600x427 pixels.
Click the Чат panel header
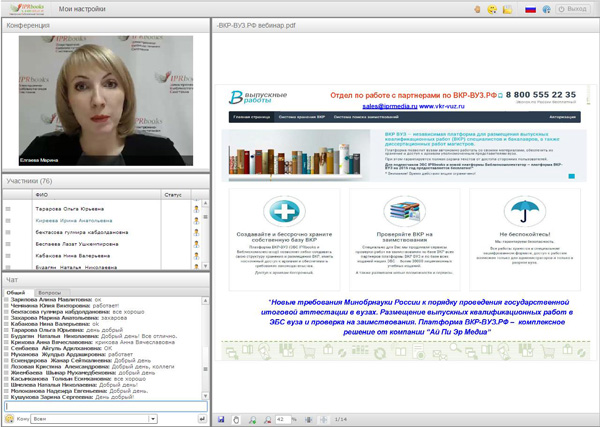[106, 280]
